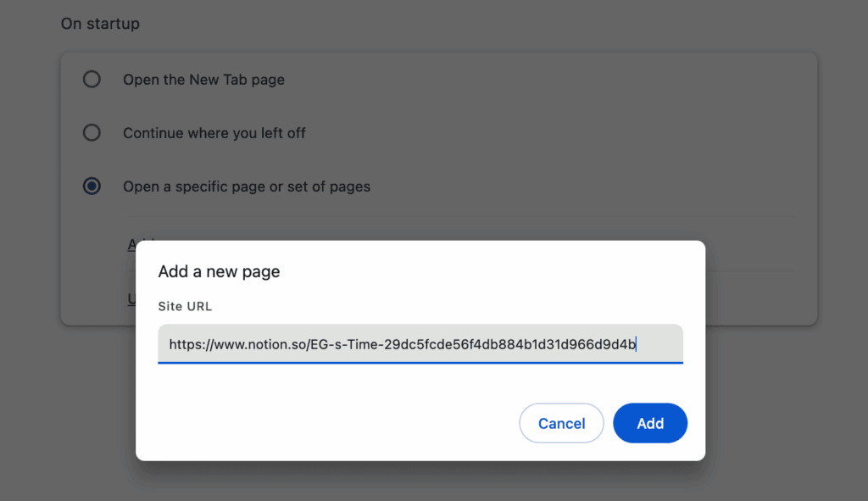Screen dimensions: 868x501
Task: Focus the Site URL input field
Action: coord(420,344)
